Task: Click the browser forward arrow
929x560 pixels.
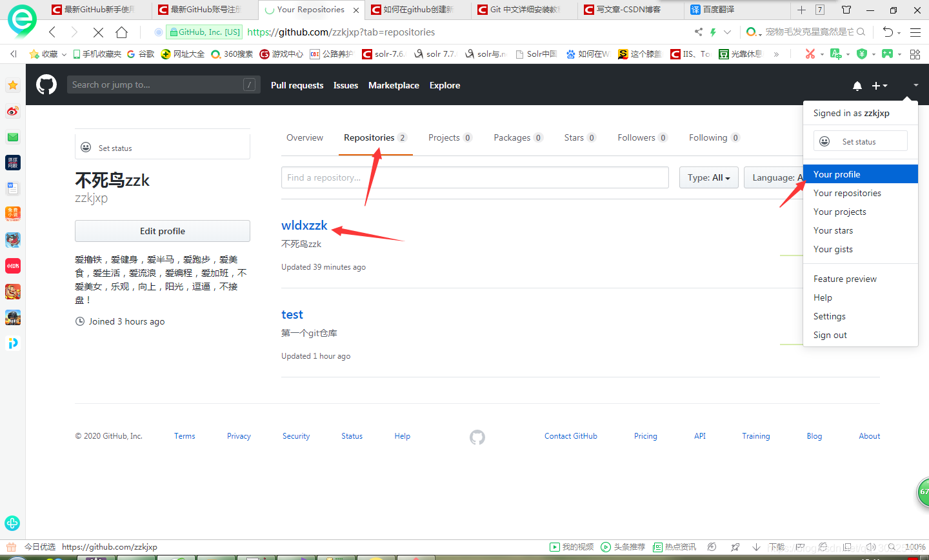Action: coord(74,32)
